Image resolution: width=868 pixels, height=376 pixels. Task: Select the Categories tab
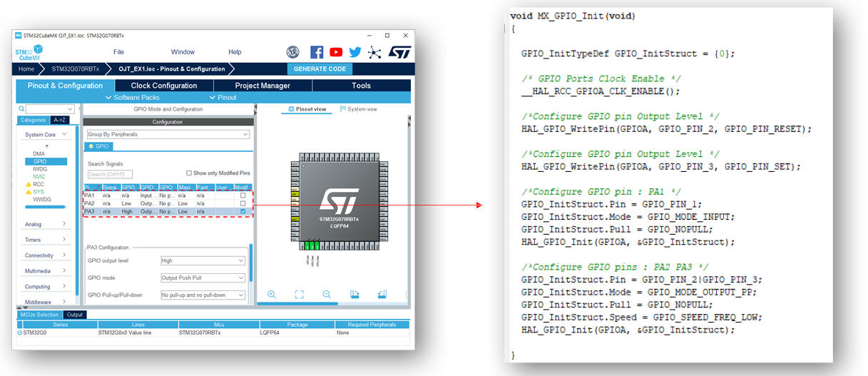coord(33,120)
